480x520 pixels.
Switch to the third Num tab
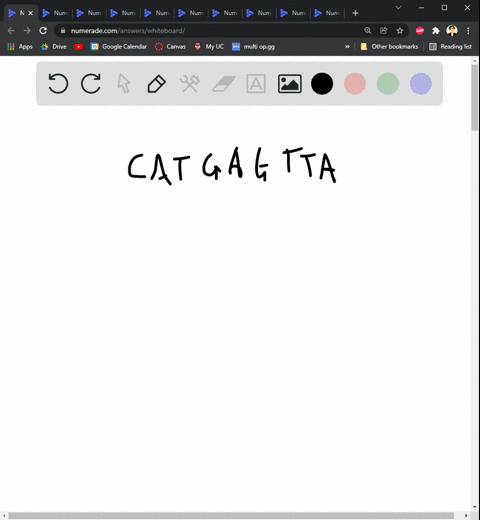pos(89,13)
